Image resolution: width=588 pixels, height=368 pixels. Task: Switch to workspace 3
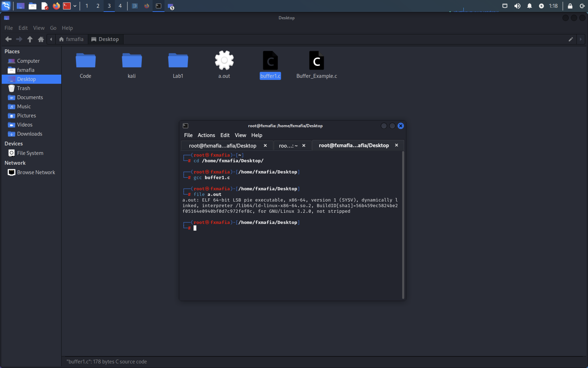109,6
